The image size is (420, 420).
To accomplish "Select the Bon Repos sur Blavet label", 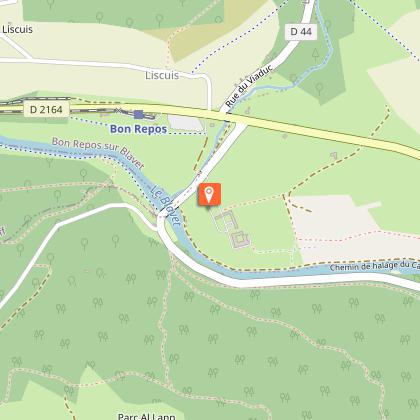I will (x=98, y=152).
